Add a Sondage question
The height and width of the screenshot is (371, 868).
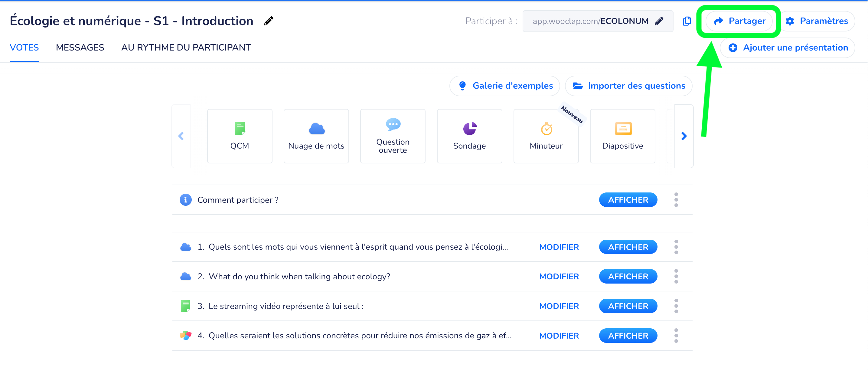coord(469,136)
